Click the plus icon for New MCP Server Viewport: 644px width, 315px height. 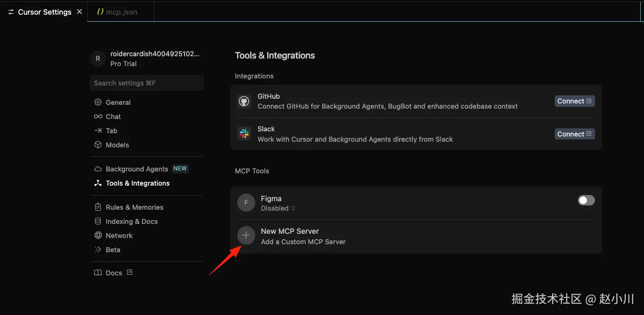click(246, 236)
